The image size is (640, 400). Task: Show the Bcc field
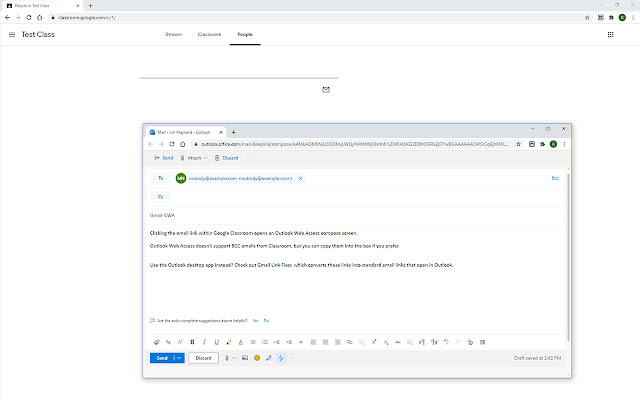click(555, 178)
